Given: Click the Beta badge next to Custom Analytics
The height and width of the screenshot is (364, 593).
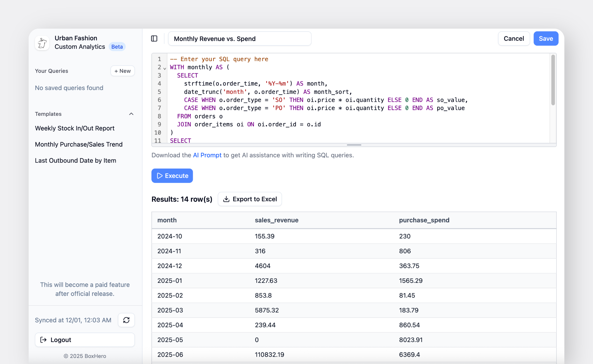Looking at the screenshot, I should pyautogui.click(x=117, y=46).
